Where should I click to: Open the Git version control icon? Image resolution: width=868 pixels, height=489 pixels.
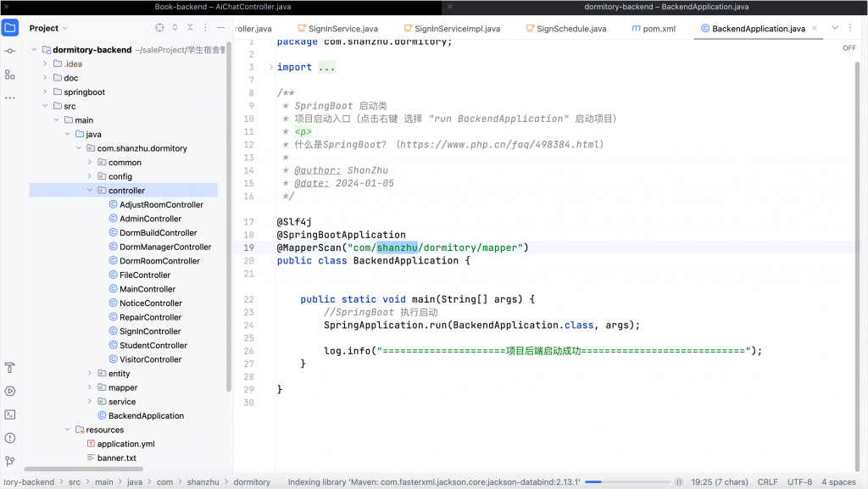tap(10, 461)
